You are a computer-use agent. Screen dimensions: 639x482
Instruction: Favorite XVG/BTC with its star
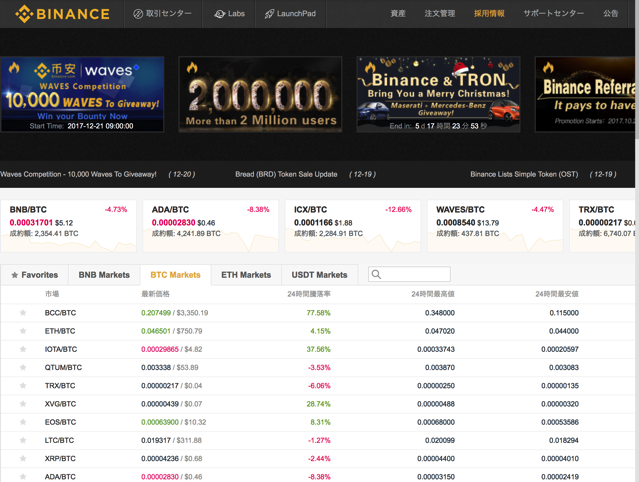(x=23, y=404)
